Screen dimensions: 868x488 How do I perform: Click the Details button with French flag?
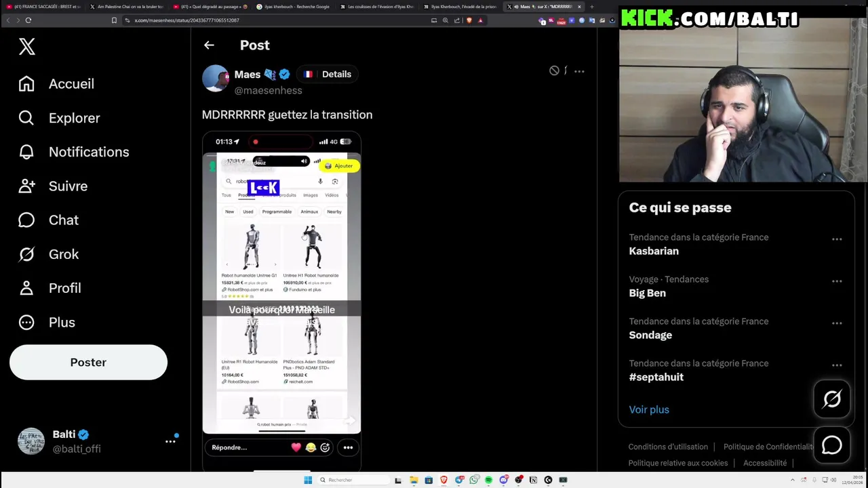click(328, 75)
